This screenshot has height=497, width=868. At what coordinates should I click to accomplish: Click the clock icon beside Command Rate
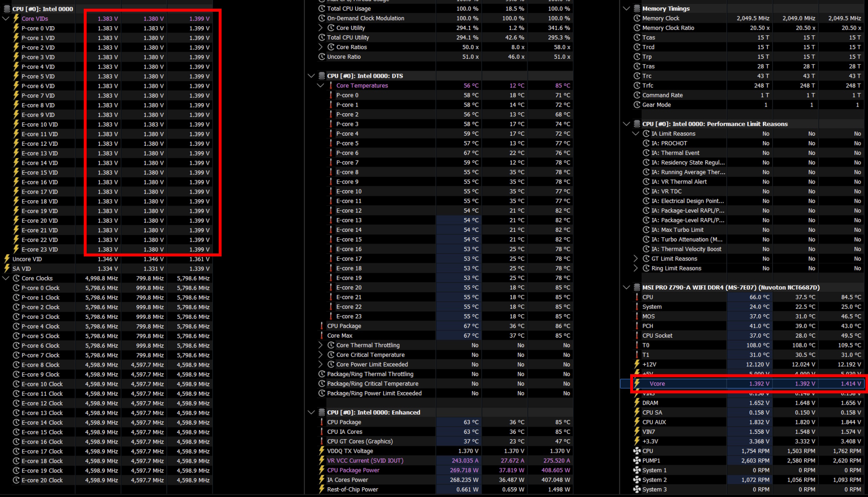click(637, 95)
